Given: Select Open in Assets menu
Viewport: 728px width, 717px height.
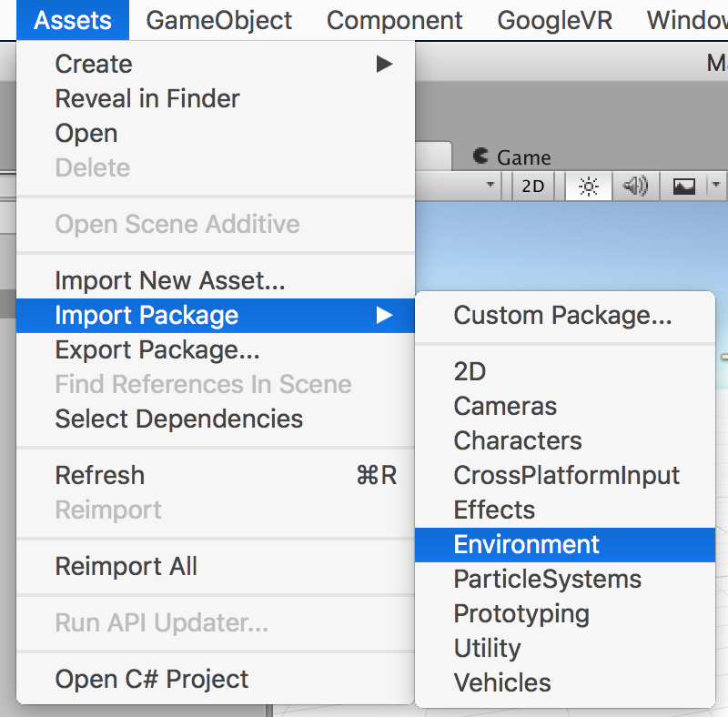Looking at the screenshot, I should (x=216, y=133).
